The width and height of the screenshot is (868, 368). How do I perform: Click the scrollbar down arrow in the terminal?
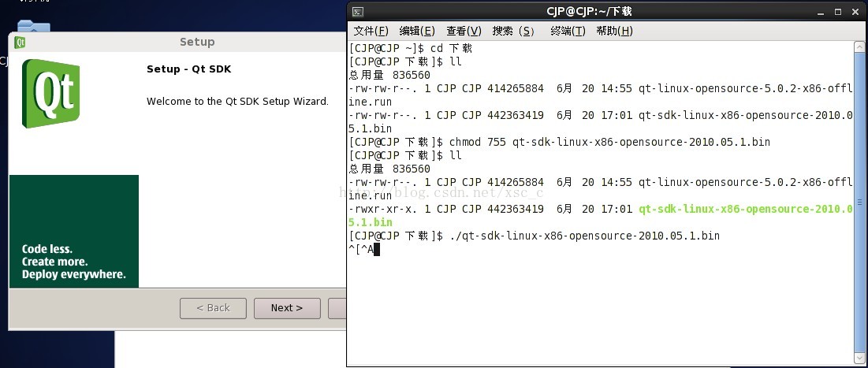(x=859, y=359)
